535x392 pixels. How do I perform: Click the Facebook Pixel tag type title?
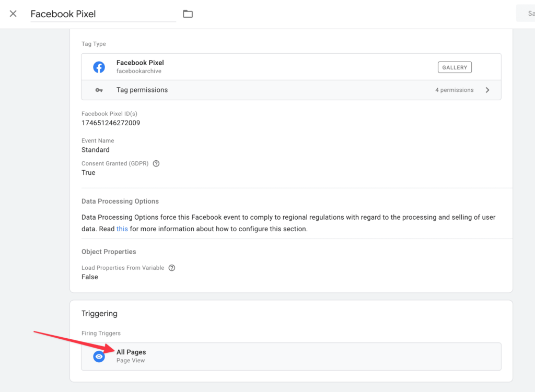pos(140,63)
